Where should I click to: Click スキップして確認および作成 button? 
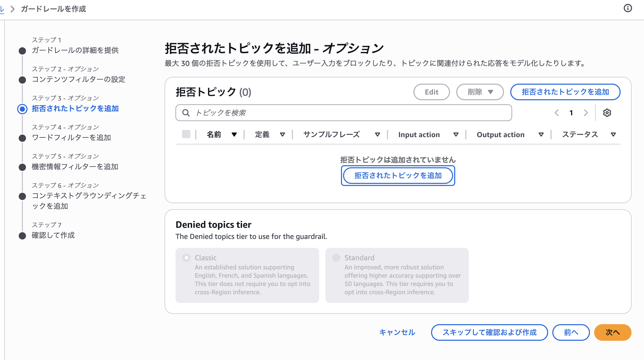[x=489, y=332]
